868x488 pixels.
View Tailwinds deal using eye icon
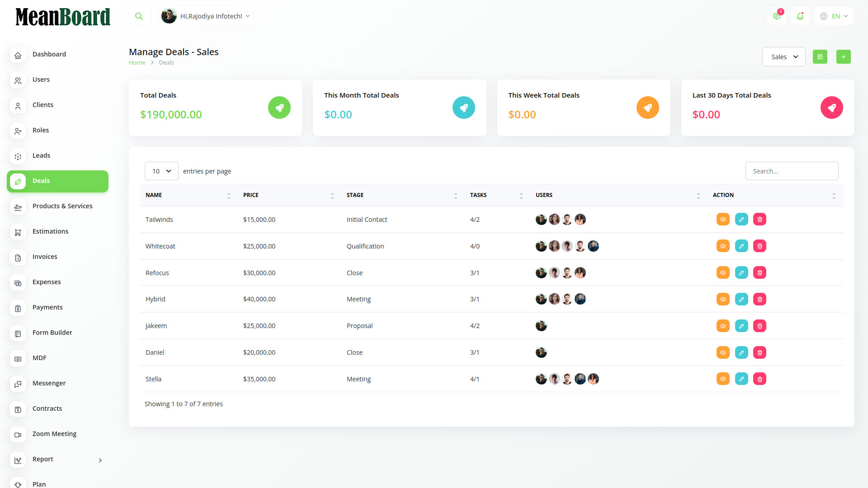723,220
